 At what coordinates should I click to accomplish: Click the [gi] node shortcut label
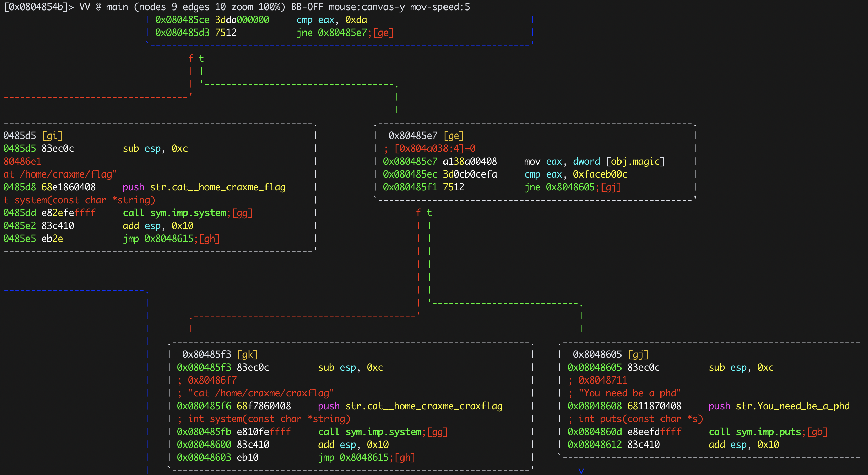point(52,136)
